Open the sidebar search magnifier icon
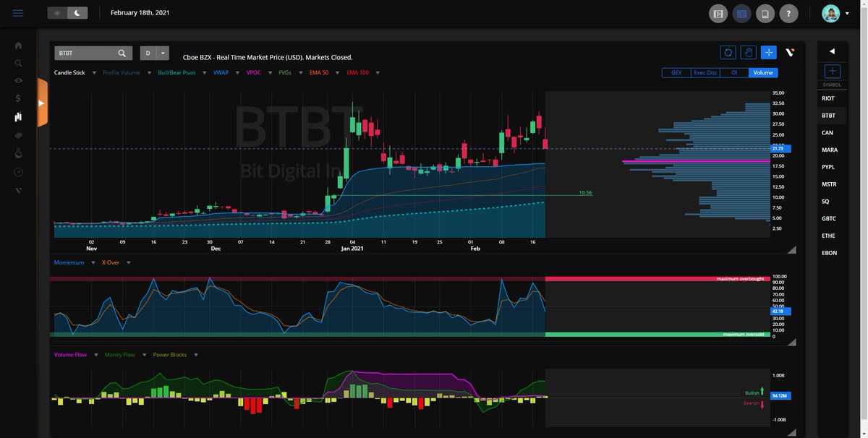 tap(18, 63)
